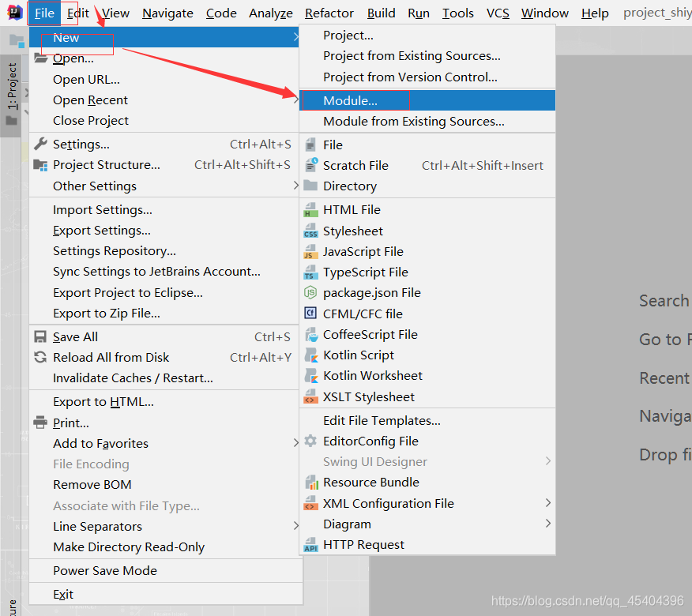692x616 pixels.
Task: Open the Tools menu
Action: 458,13
